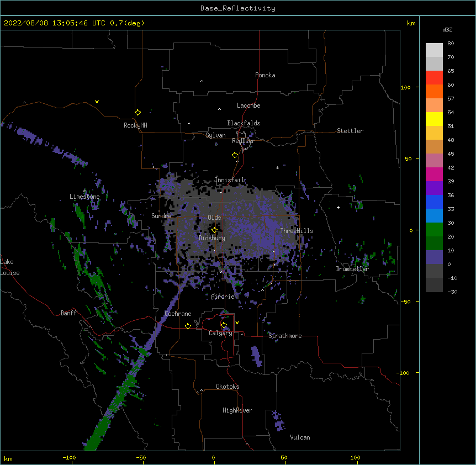Click the light gray 80 dBZ legend swatch
This screenshot has width=476, height=465.
434,50
